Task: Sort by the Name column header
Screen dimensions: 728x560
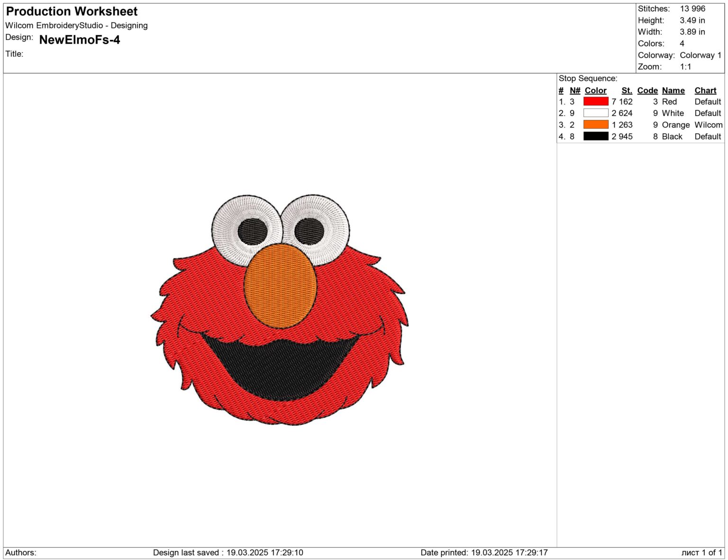Action: (673, 90)
